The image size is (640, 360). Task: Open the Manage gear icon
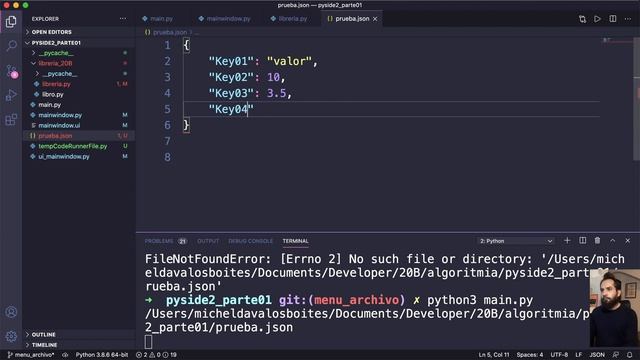[11, 336]
